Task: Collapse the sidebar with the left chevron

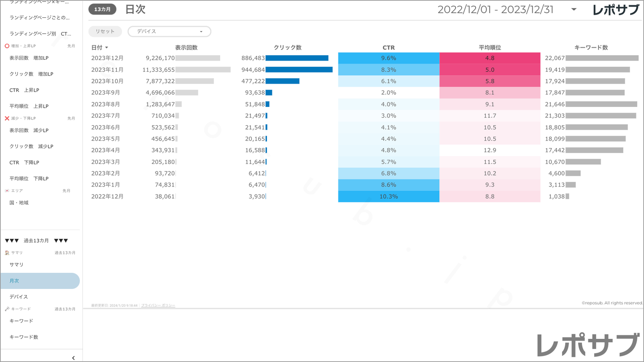Action: pyautogui.click(x=74, y=358)
